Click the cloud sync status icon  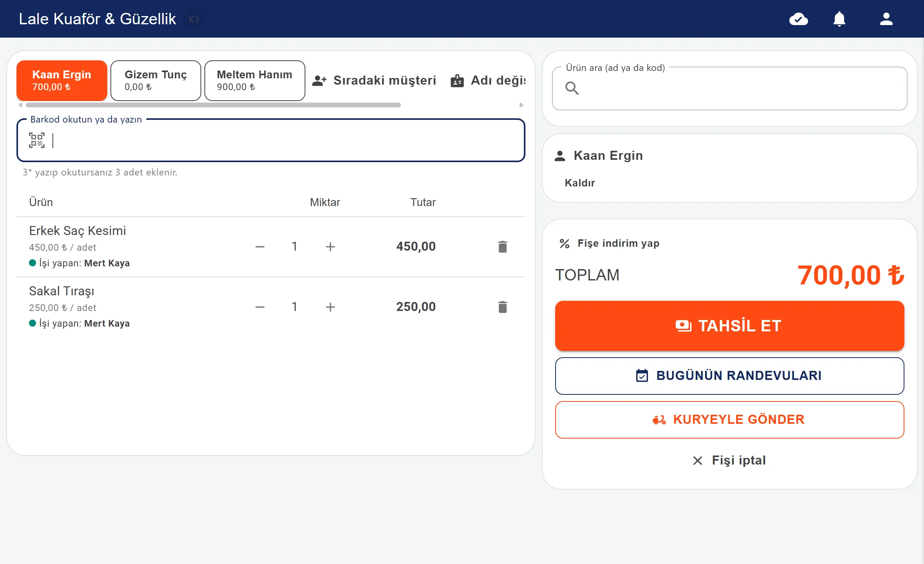(x=799, y=19)
